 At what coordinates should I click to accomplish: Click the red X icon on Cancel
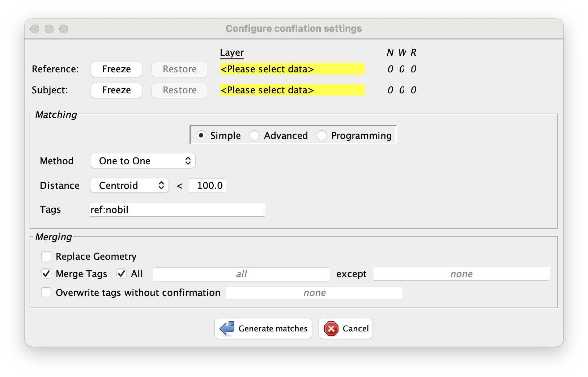331,329
